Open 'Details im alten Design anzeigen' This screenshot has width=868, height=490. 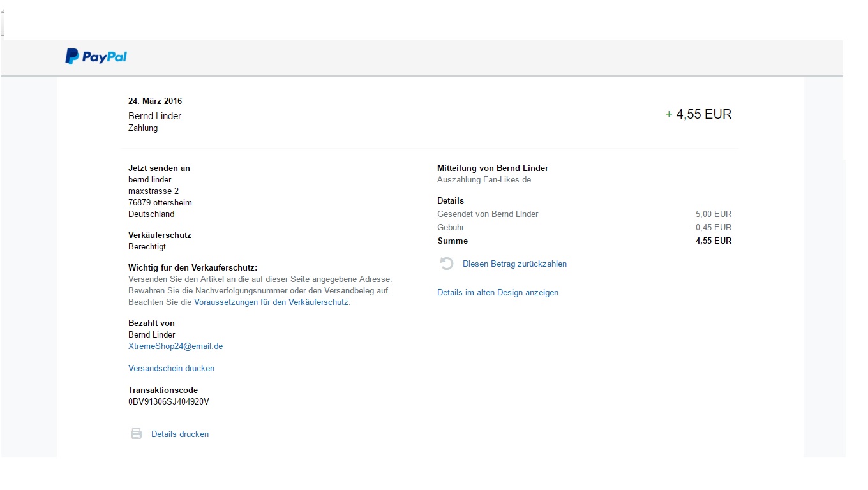(497, 292)
